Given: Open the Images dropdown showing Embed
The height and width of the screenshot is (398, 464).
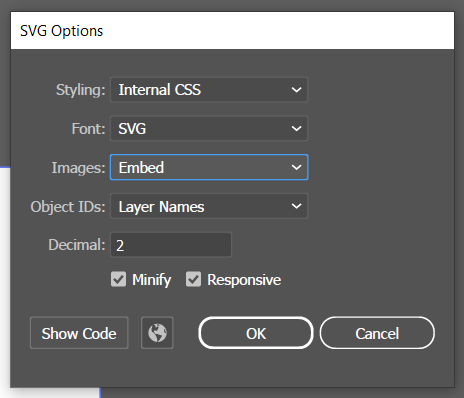Looking at the screenshot, I should pos(209,167).
